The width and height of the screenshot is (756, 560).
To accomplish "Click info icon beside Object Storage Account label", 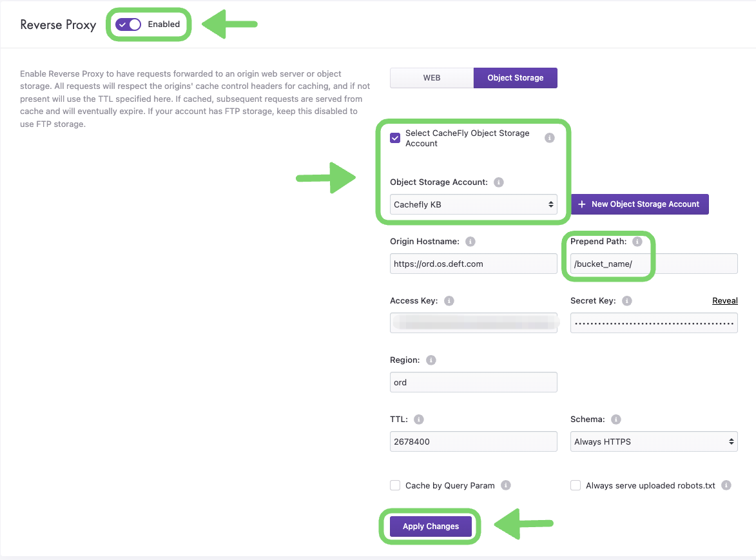I will coord(498,182).
